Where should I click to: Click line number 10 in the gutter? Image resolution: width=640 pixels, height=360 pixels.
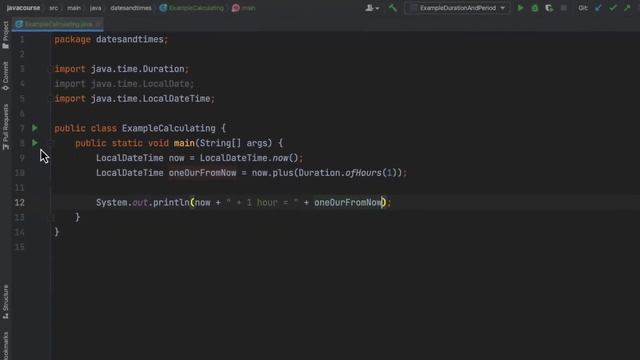pos(20,173)
